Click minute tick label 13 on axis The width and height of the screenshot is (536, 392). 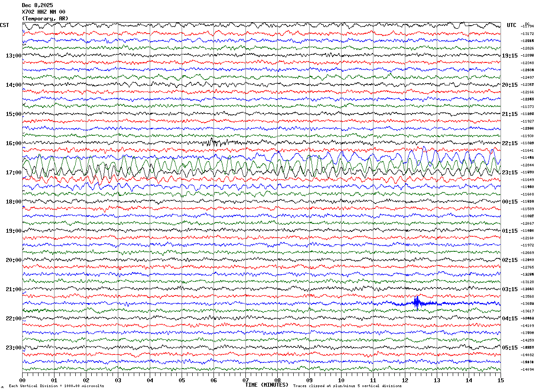[437, 380]
